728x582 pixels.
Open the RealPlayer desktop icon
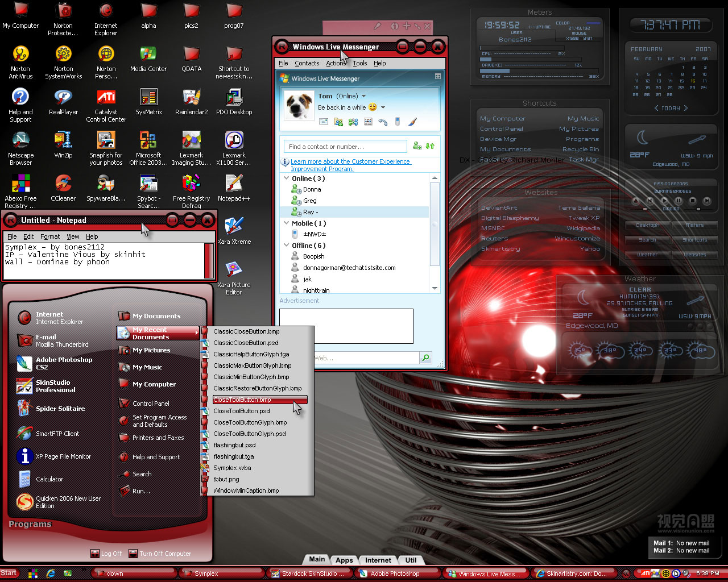coord(63,102)
